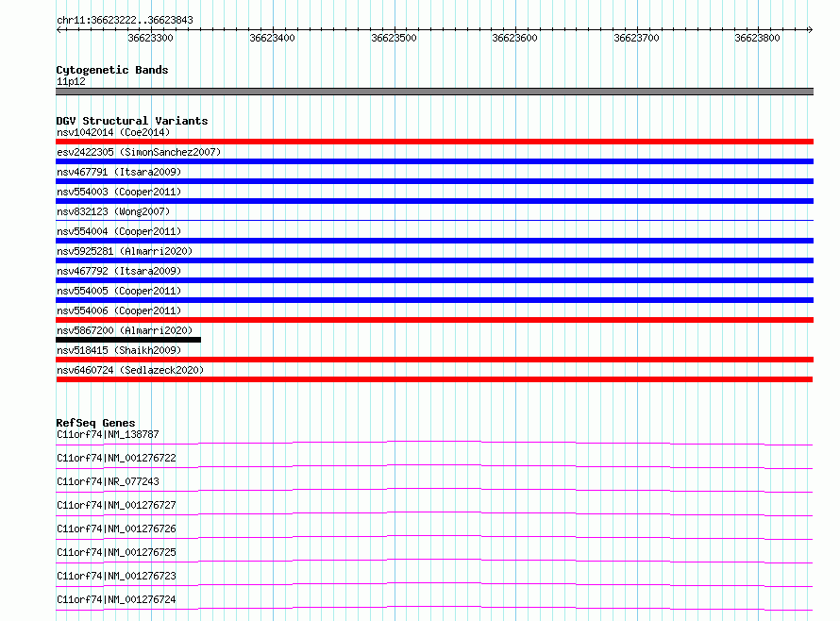Screen dimensions: 840x621
Task: Click the blue bar under nsv554005
Action: (434, 300)
